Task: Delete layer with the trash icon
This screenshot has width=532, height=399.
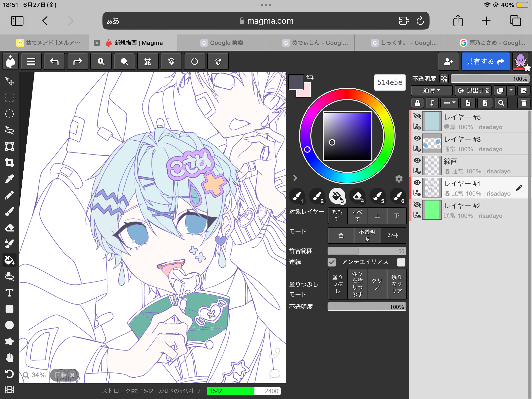Action: (x=524, y=103)
